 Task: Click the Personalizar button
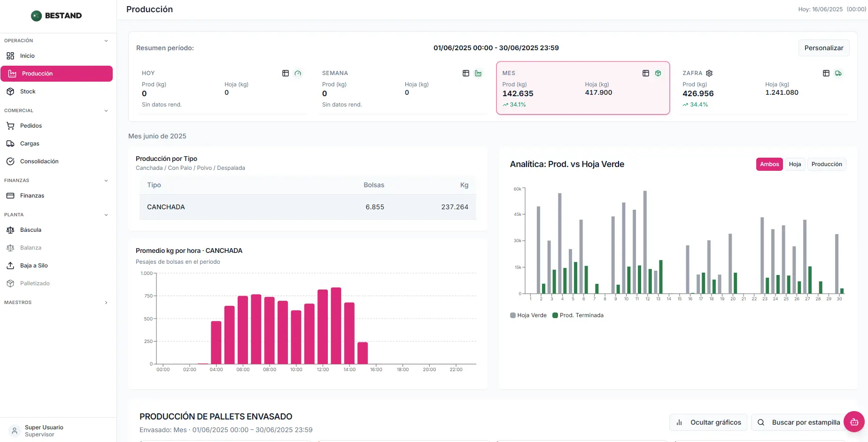click(824, 48)
